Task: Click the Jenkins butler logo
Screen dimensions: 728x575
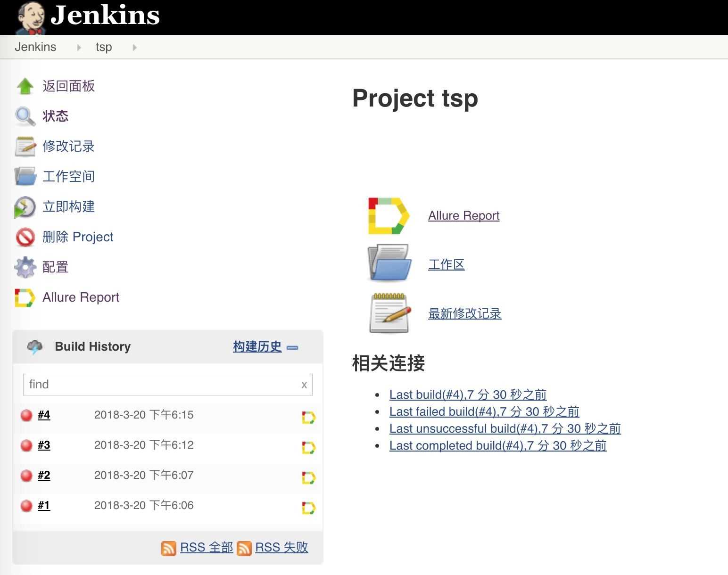Action: tap(31, 18)
